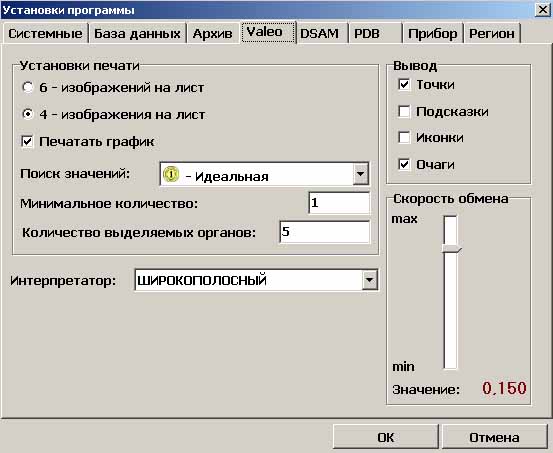Switch to the Системные tab
The width and height of the screenshot is (553, 453).
(45, 34)
